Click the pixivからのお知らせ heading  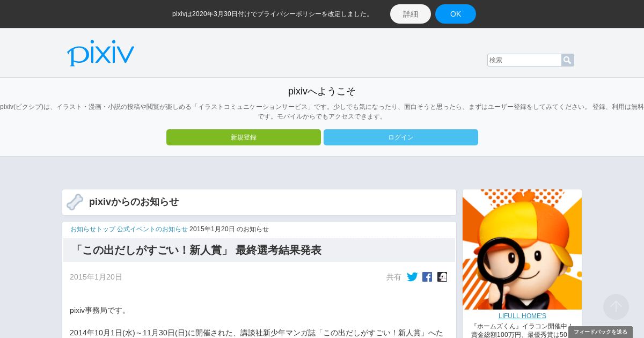134,202
